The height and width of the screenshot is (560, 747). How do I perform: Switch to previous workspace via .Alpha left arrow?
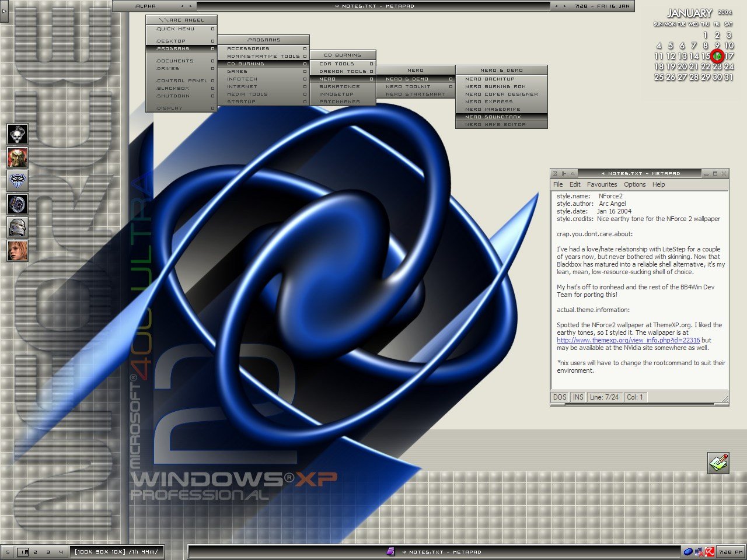(181, 6)
